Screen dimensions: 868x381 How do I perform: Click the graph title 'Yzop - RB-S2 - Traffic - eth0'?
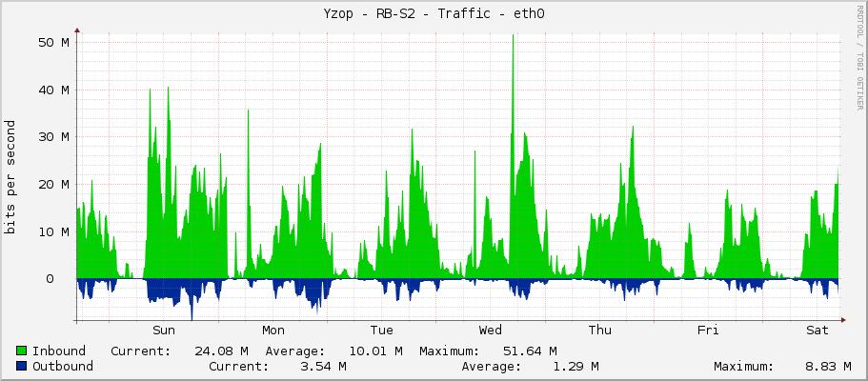pyautogui.click(x=434, y=14)
